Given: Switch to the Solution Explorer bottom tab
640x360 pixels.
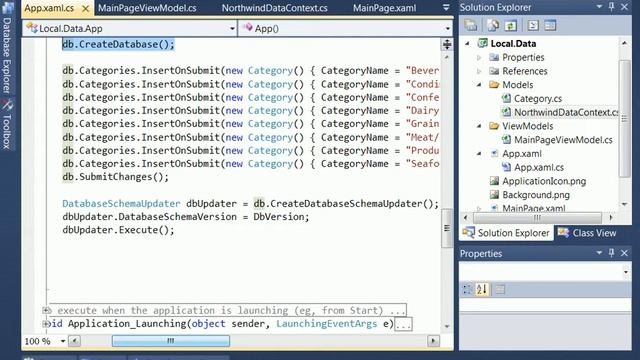Looking at the screenshot, I should [x=506, y=233].
